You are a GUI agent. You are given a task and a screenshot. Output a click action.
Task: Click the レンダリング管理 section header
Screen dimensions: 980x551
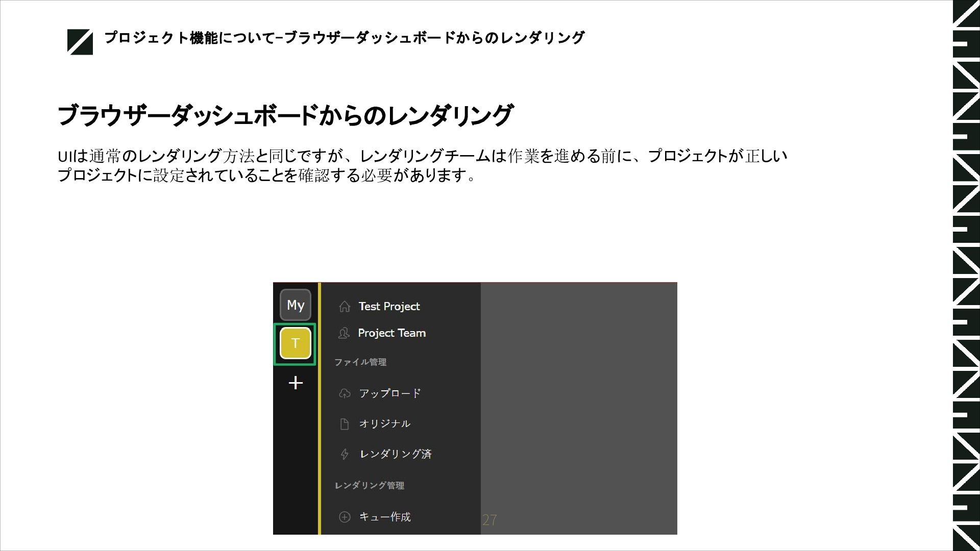pos(370,486)
